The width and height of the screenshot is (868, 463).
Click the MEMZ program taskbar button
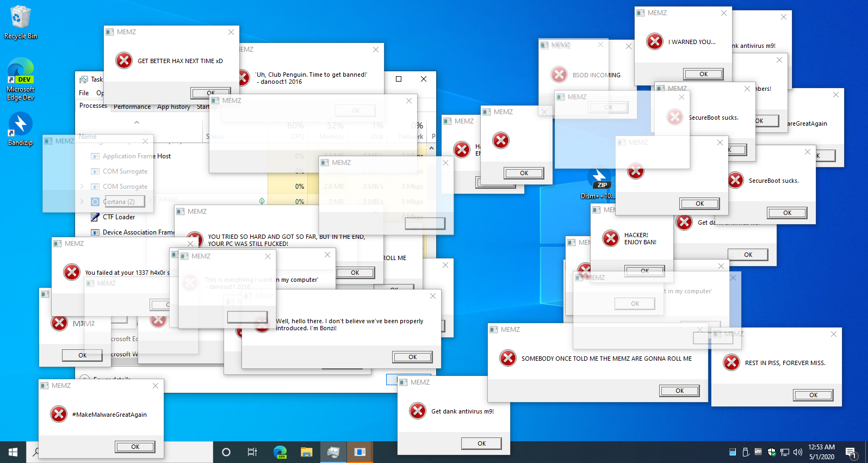point(360,452)
